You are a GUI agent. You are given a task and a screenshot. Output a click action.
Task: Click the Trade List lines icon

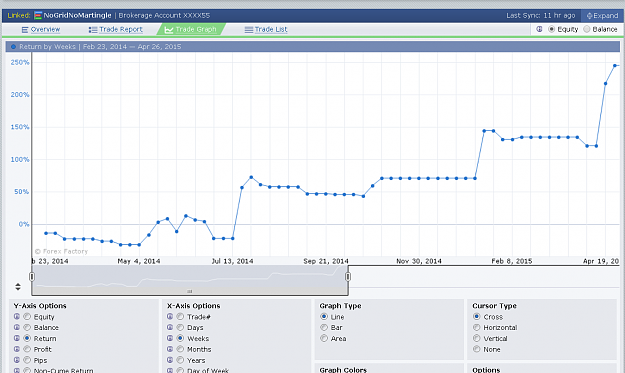tap(249, 30)
